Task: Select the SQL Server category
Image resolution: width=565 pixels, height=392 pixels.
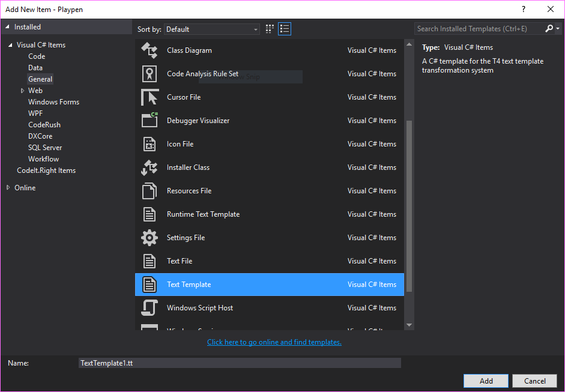Action: click(45, 148)
